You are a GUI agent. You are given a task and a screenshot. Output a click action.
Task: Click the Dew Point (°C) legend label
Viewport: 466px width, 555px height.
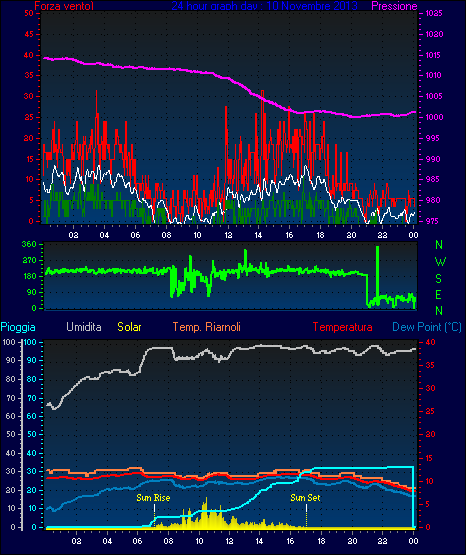(427, 327)
